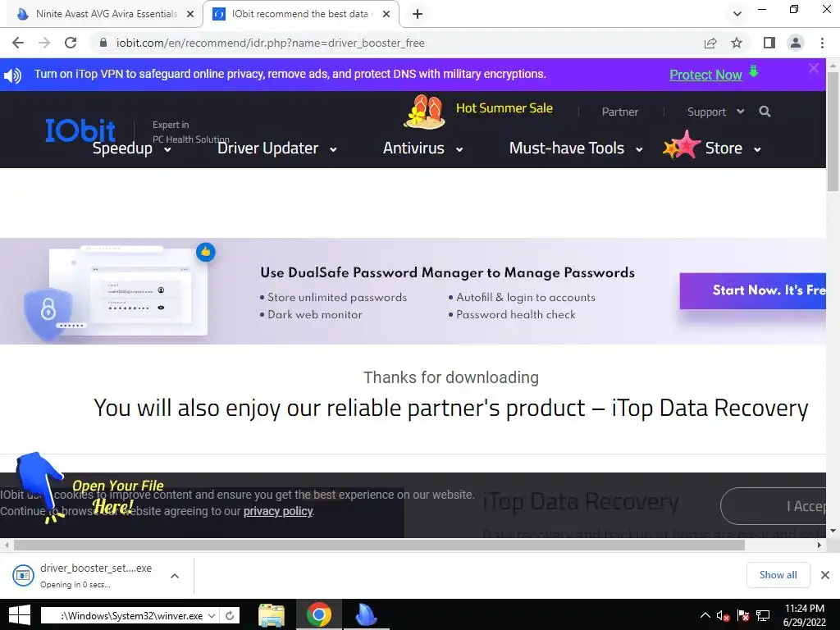Image resolution: width=840 pixels, height=630 pixels.
Task: Click the IObit logo
Action: (x=80, y=130)
